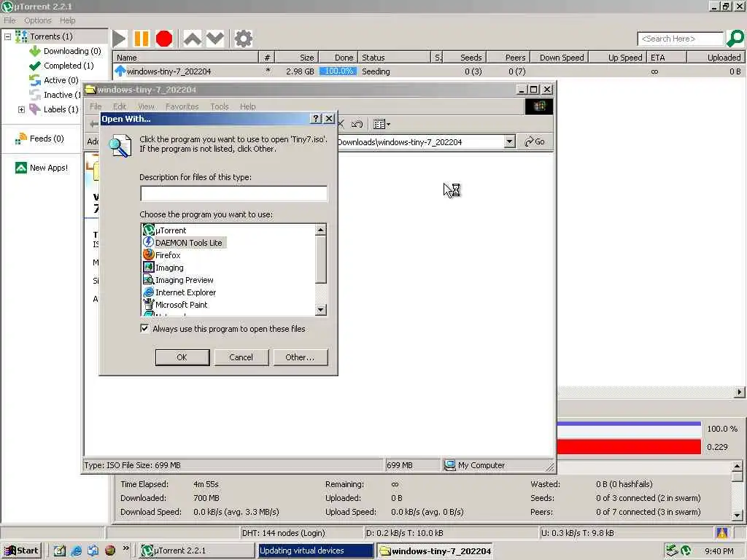Image resolution: width=747 pixels, height=560 pixels.
Task: Open the Windows Start menu
Action: [21, 551]
